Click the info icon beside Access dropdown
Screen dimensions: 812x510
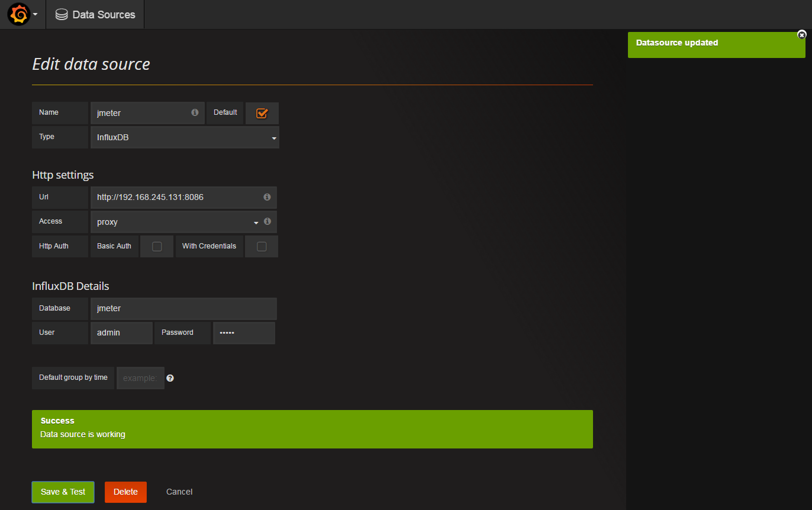268,221
